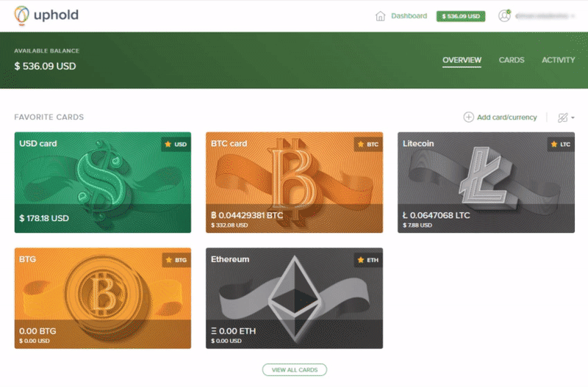Unfavorite the BTG card star badge
The height and width of the screenshot is (387, 588).
[169, 260]
